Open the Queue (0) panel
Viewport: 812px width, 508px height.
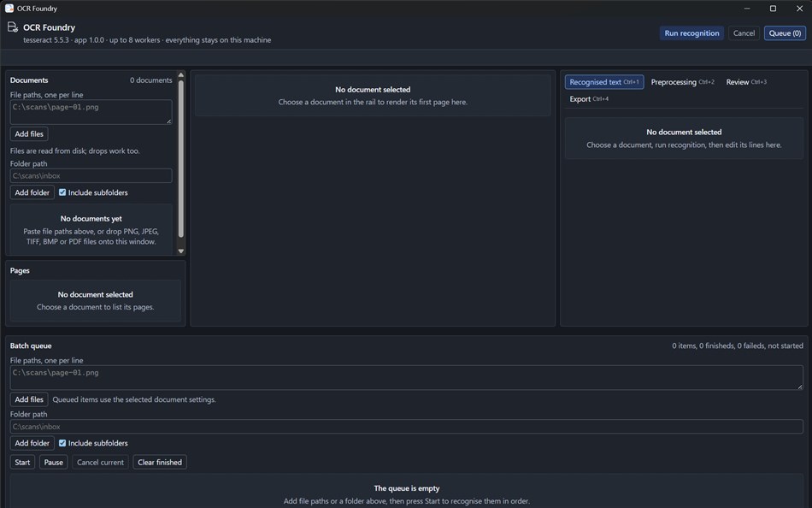click(785, 33)
